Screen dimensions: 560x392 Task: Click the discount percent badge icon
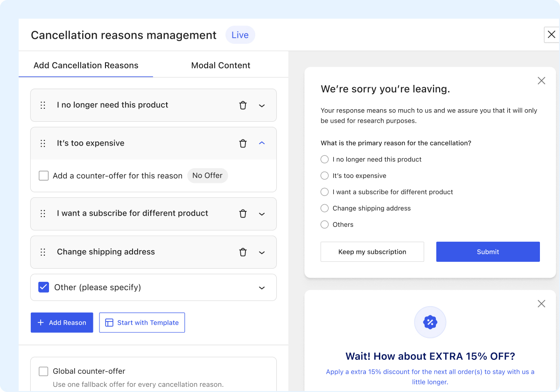[x=430, y=322]
